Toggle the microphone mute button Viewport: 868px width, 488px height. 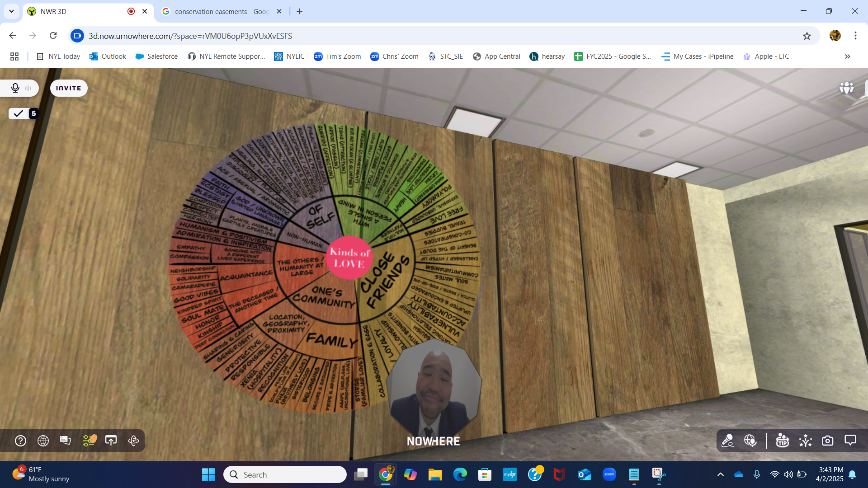pyautogui.click(x=15, y=88)
